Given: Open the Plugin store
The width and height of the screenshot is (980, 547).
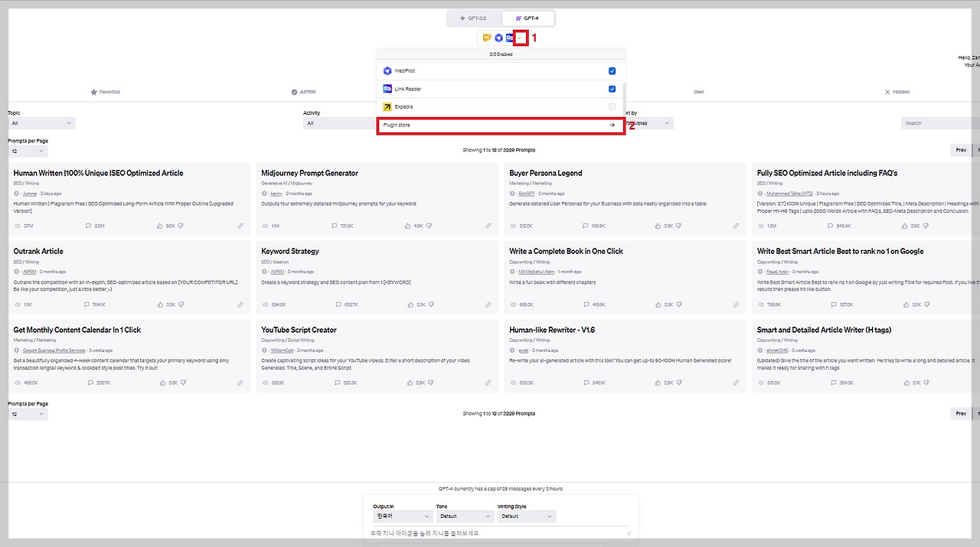Looking at the screenshot, I should click(500, 125).
